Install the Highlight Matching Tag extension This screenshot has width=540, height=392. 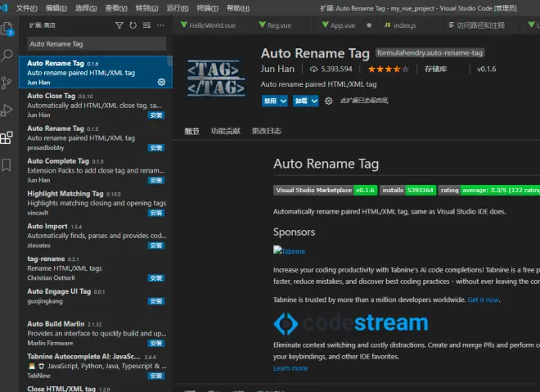(x=156, y=213)
